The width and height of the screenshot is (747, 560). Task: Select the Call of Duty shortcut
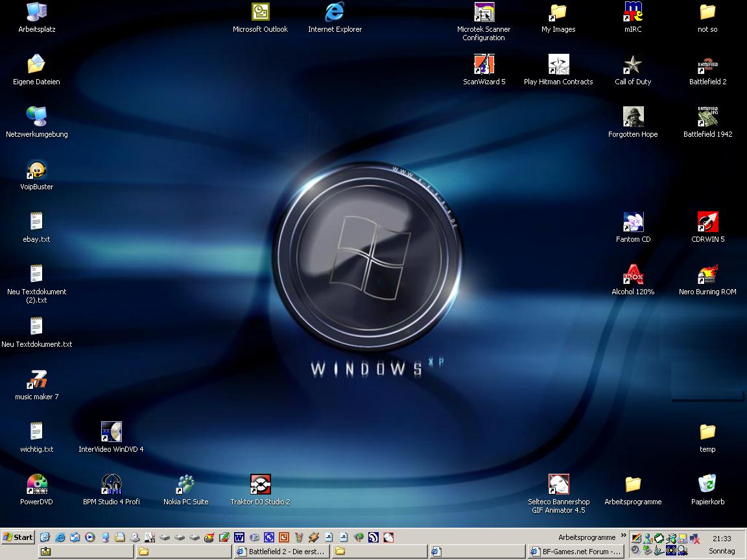(x=633, y=70)
